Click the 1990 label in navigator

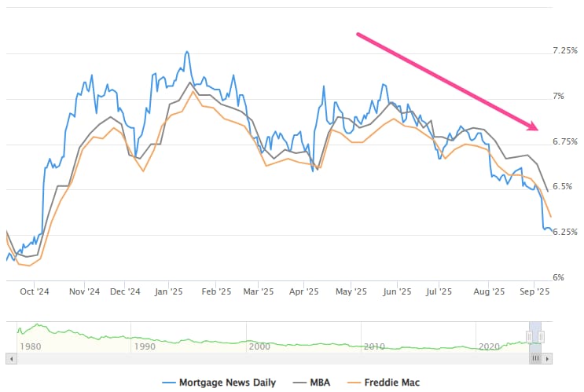(145, 346)
